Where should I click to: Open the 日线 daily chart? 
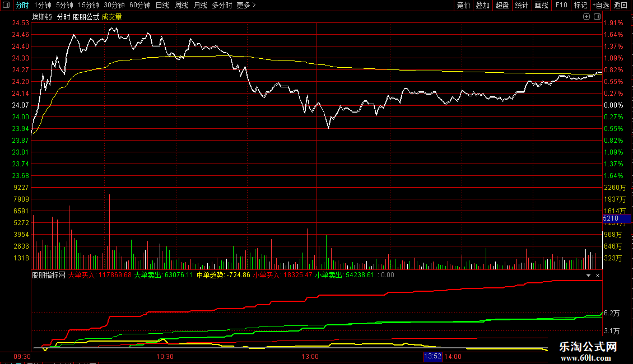click(162, 5)
